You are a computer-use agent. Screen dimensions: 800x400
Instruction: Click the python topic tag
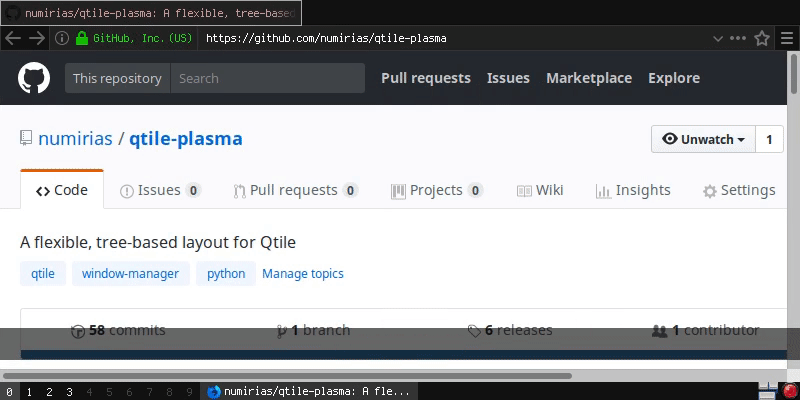tap(226, 273)
